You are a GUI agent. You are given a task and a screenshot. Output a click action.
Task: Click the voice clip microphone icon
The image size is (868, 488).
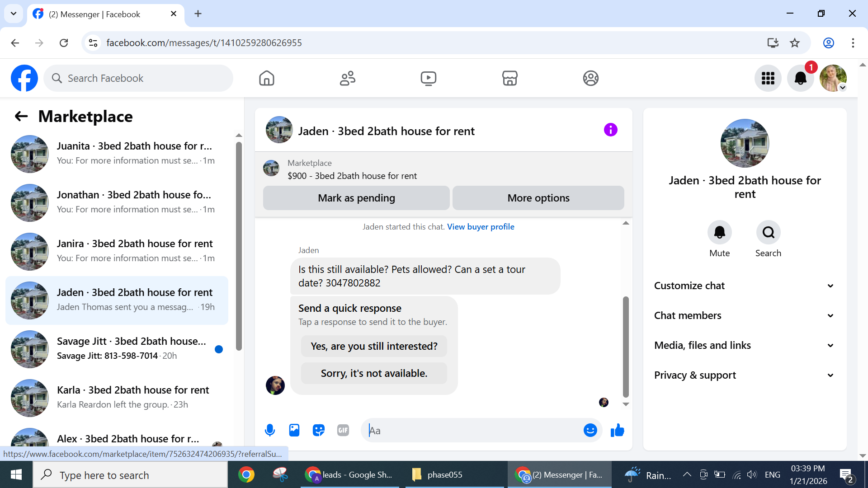(x=270, y=430)
